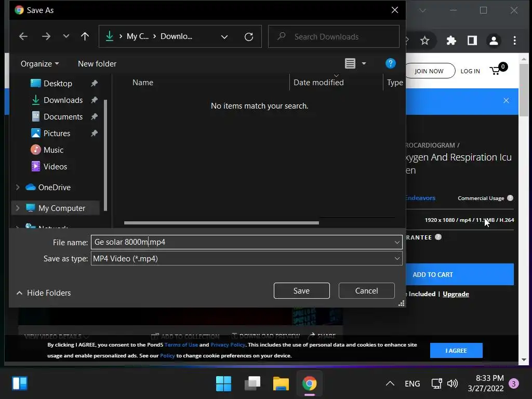
Task: Select OneDrive in navigation pane
Action: pos(54,187)
